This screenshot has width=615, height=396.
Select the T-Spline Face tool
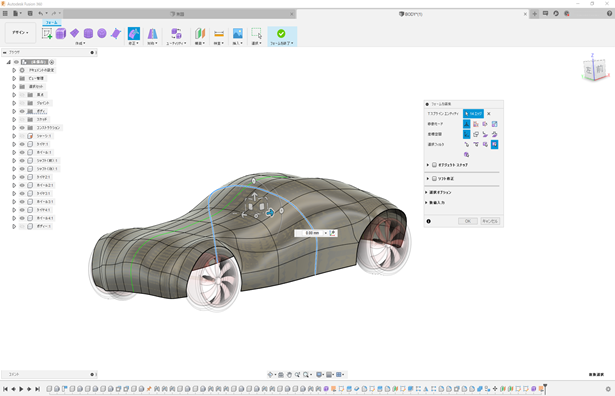click(x=116, y=33)
